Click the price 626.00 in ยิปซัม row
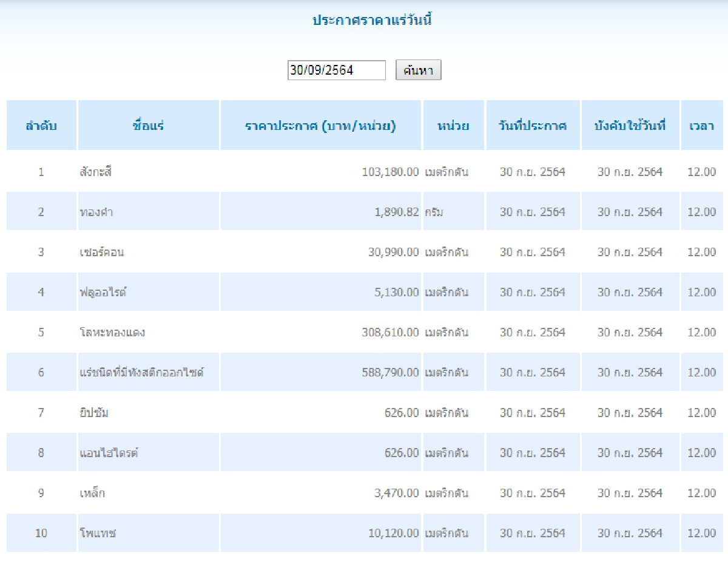Viewport: 728px width, 564px height. click(x=402, y=412)
